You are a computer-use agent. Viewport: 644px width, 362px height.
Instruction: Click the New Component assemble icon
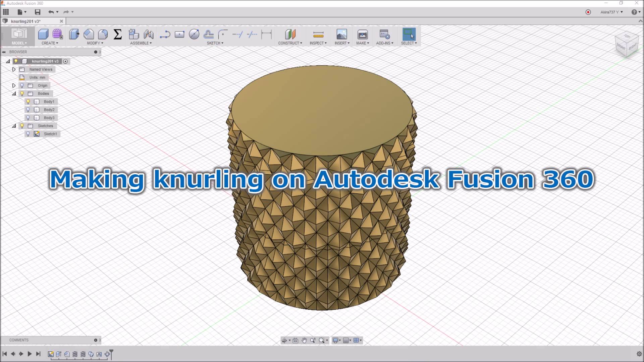pos(134,34)
